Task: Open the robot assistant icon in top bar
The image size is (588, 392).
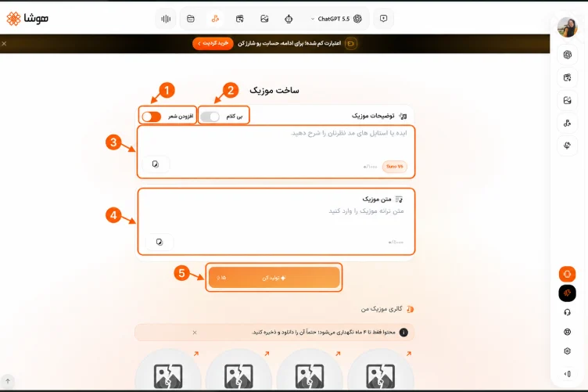Action: click(x=289, y=19)
